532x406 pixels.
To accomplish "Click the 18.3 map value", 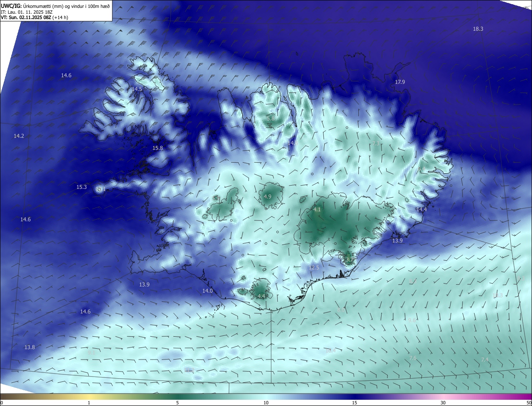I will pyautogui.click(x=478, y=29).
